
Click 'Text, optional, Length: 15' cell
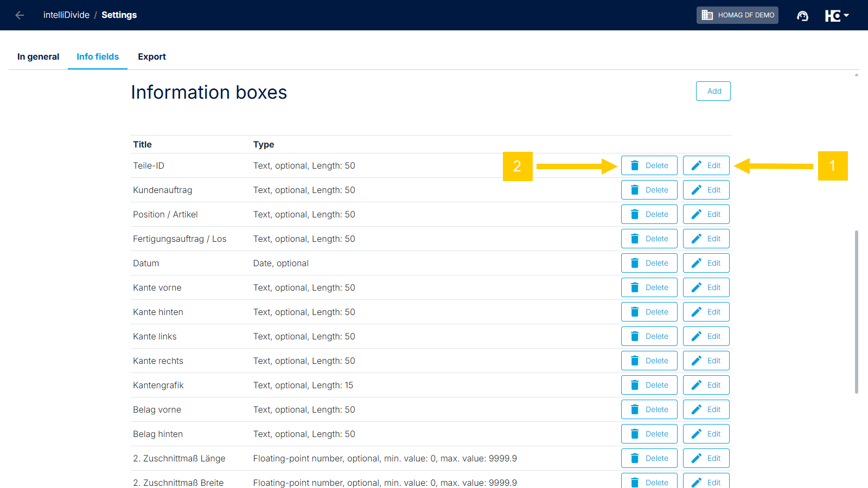pyautogui.click(x=303, y=385)
